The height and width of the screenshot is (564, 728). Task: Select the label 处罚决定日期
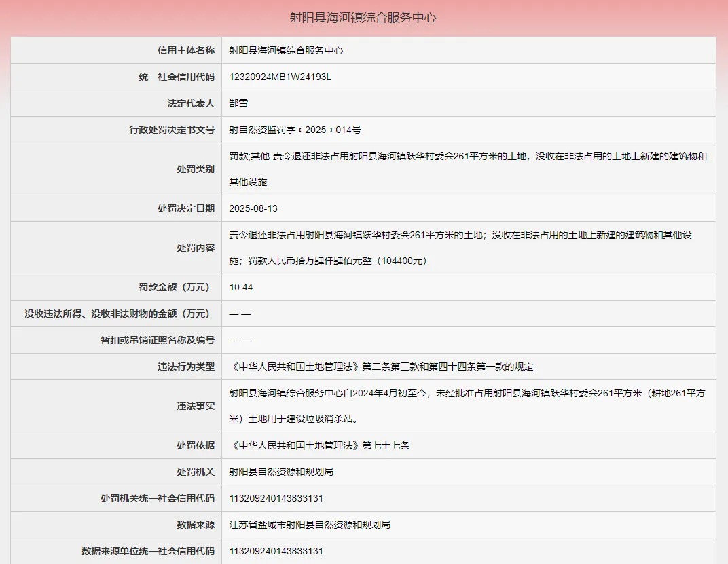point(185,208)
